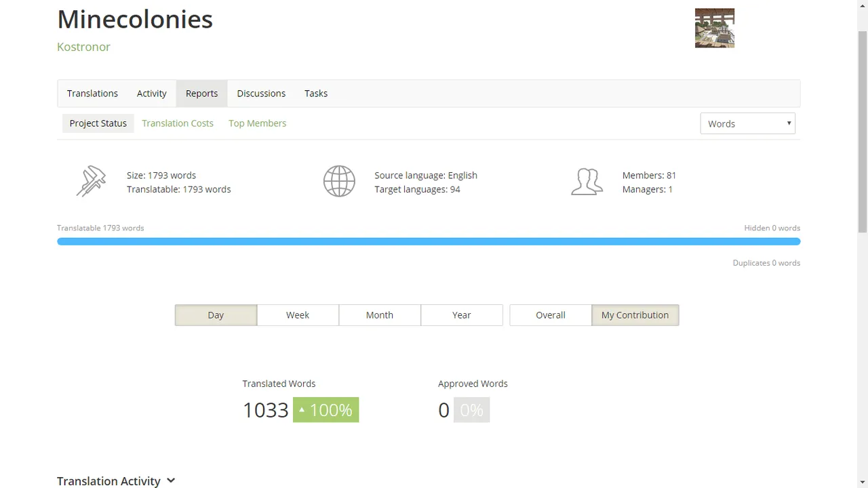
Task: Open the Translations tab
Action: pyautogui.click(x=92, y=94)
